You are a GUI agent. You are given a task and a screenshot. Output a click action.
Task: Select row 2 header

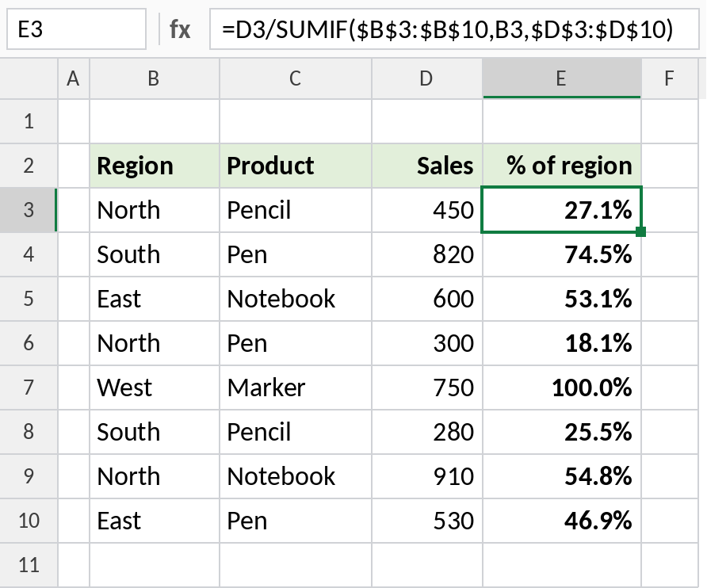29,166
